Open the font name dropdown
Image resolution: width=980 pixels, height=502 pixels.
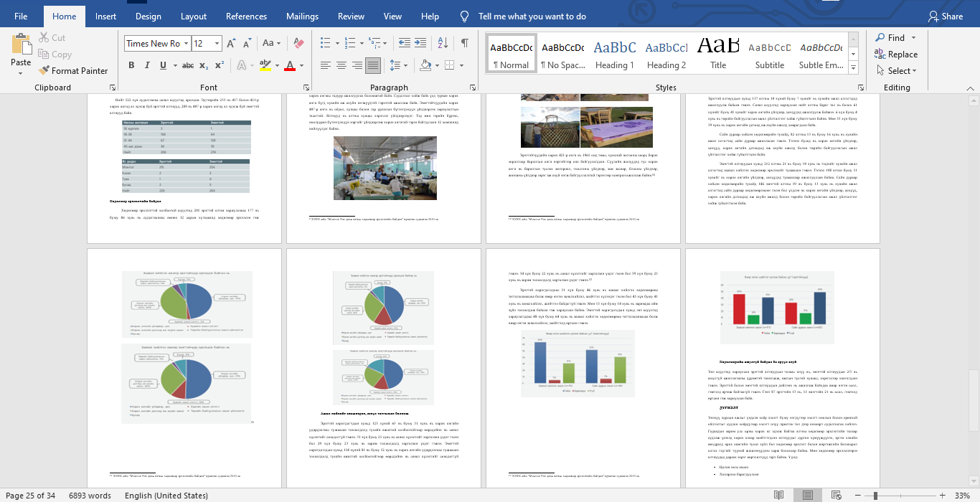click(186, 44)
